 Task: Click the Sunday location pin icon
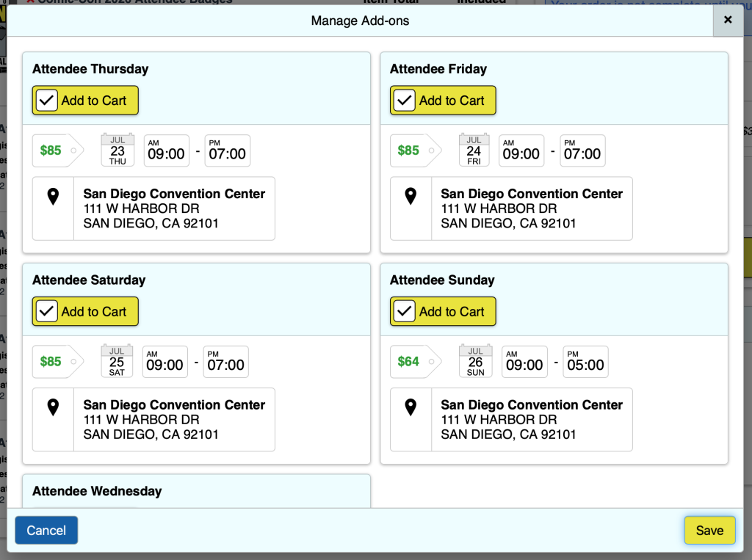411,407
